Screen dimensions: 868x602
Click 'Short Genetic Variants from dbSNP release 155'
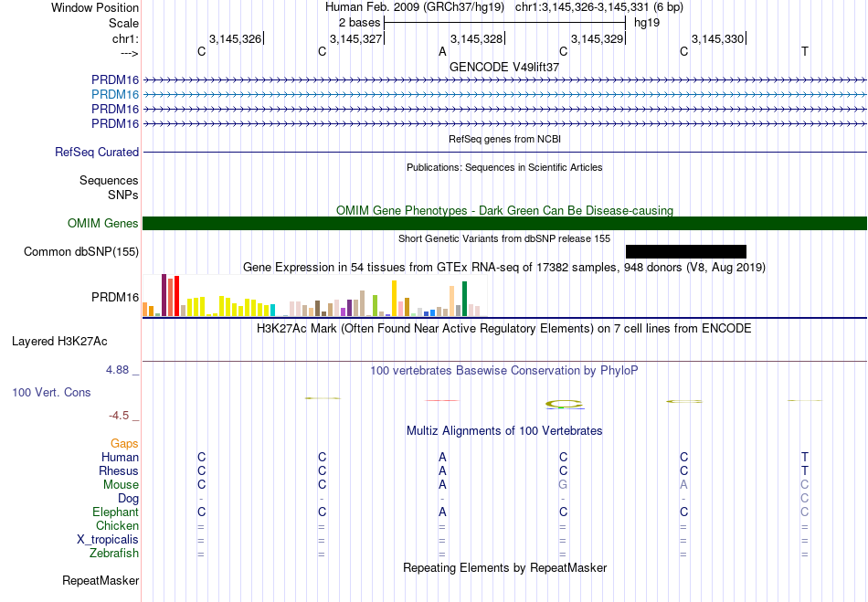coord(504,238)
